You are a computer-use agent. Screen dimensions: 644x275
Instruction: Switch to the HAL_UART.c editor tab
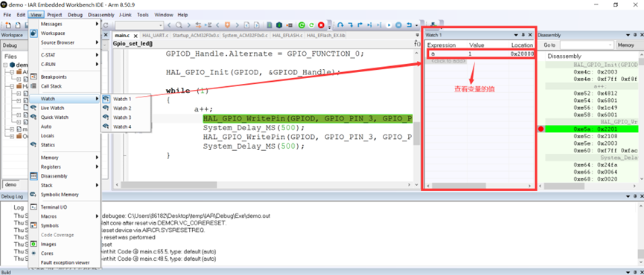tap(156, 36)
